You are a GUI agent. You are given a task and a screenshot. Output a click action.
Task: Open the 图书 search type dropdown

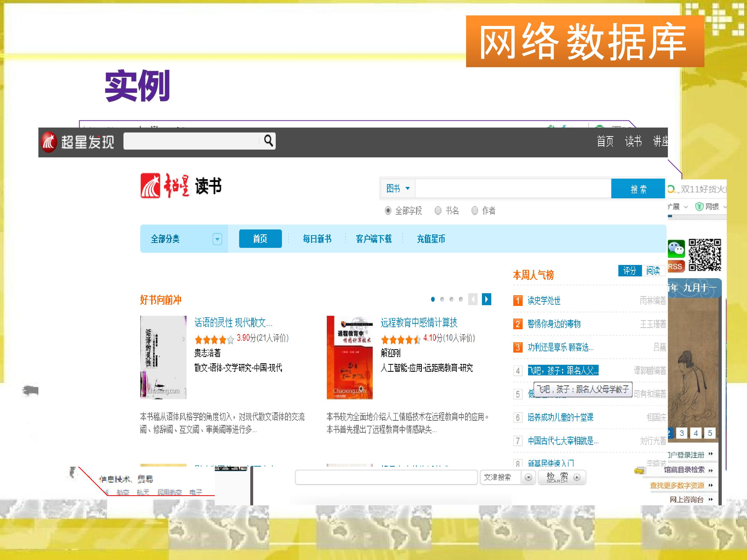tap(398, 188)
